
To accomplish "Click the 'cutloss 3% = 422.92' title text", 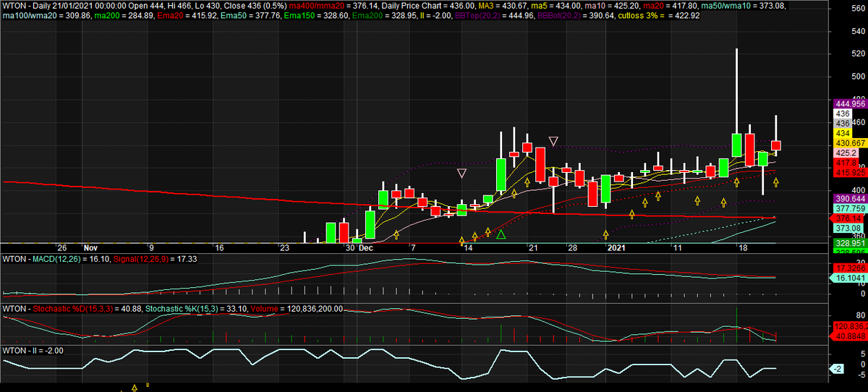I will pyautogui.click(x=659, y=15).
